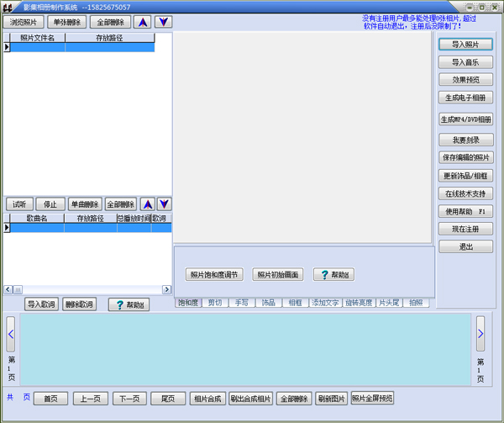This screenshot has width=504, height=423.
Task: Switch to 添加文字 tab
Action: coord(325,303)
